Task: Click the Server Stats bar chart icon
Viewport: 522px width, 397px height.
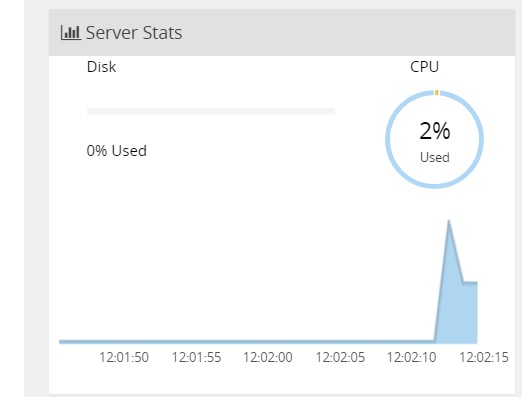Action: 71,33
